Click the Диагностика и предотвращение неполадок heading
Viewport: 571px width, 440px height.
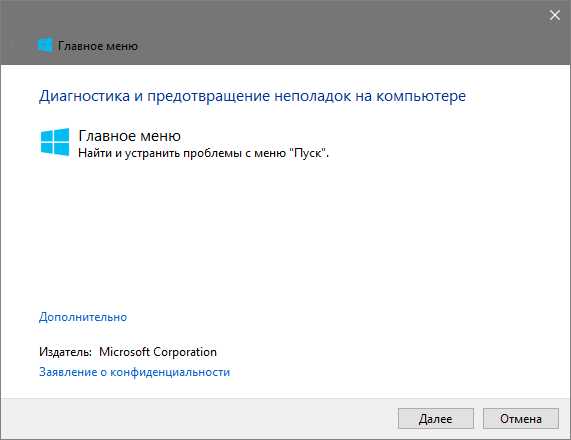tap(252, 96)
